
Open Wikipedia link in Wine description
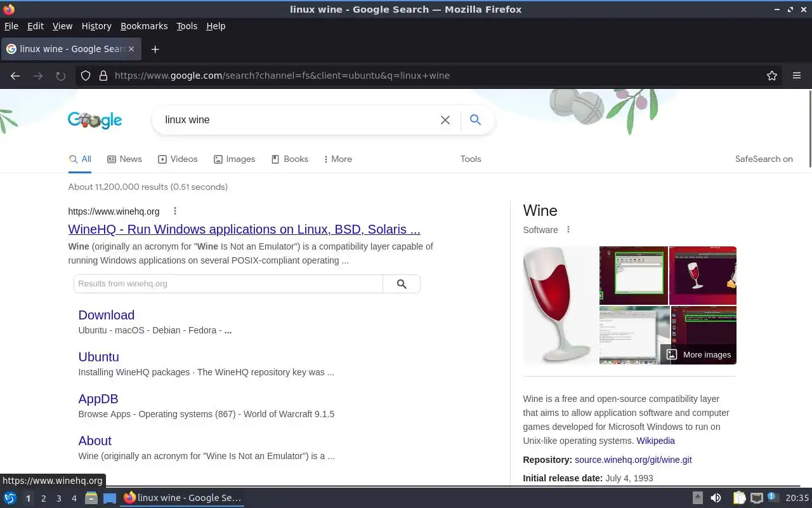pos(655,441)
